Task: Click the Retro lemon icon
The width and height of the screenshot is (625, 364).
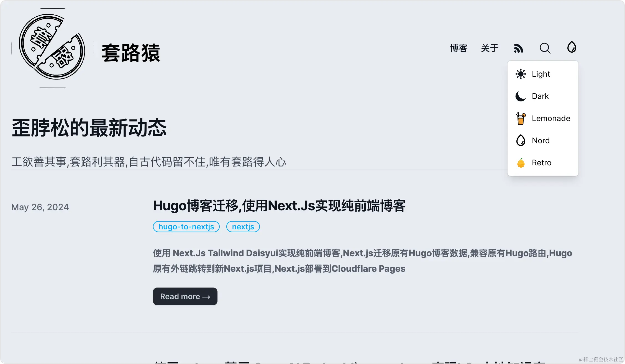Action: (521, 163)
